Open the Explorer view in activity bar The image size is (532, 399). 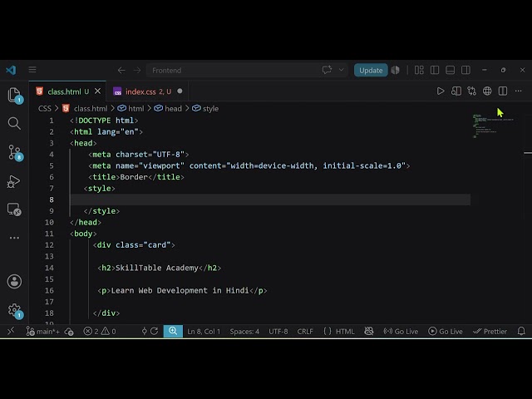pyautogui.click(x=14, y=95)
